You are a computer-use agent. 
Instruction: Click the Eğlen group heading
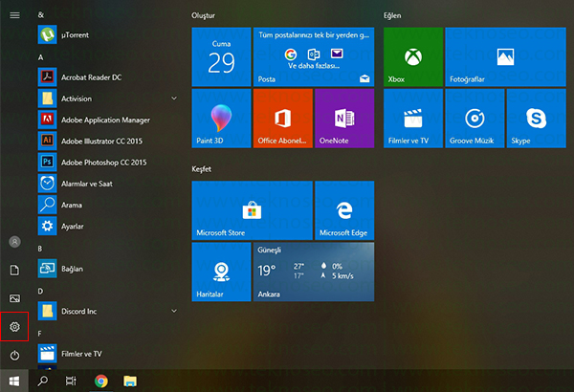(392, 15)
